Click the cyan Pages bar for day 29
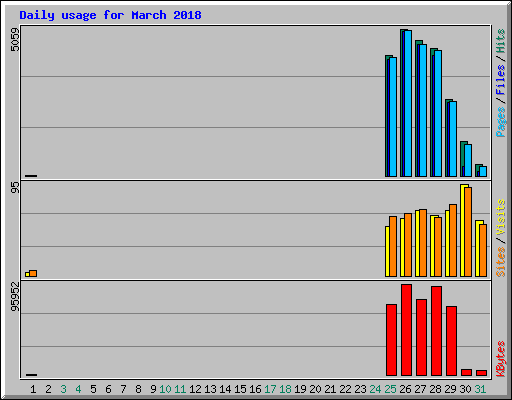Viewport: 512px width, 400px height. pyautogui.click(x=453, y=139)
